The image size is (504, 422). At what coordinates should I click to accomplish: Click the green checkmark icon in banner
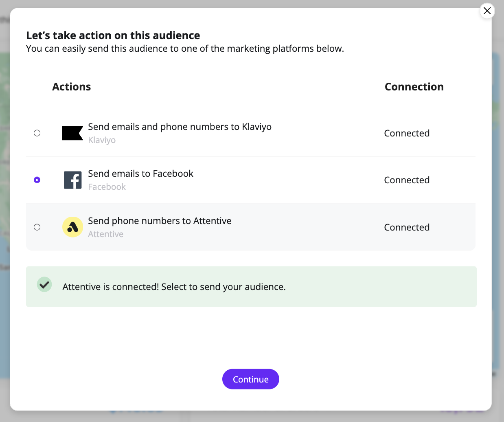point(44,284)
